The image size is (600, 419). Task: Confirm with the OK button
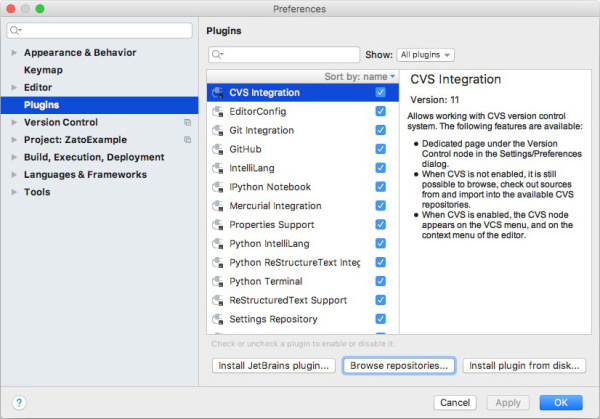[561, 403]
